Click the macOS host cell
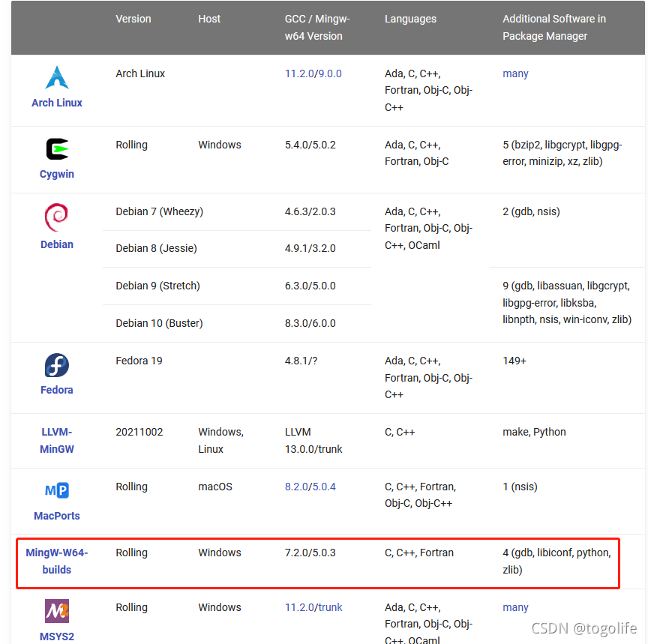 (215, 487)
